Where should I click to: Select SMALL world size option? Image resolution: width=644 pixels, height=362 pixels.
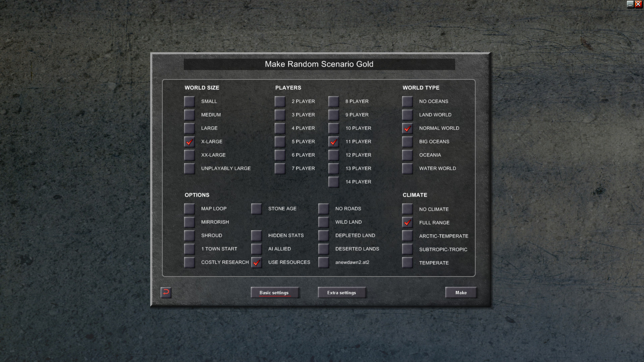tap(189, 101)
